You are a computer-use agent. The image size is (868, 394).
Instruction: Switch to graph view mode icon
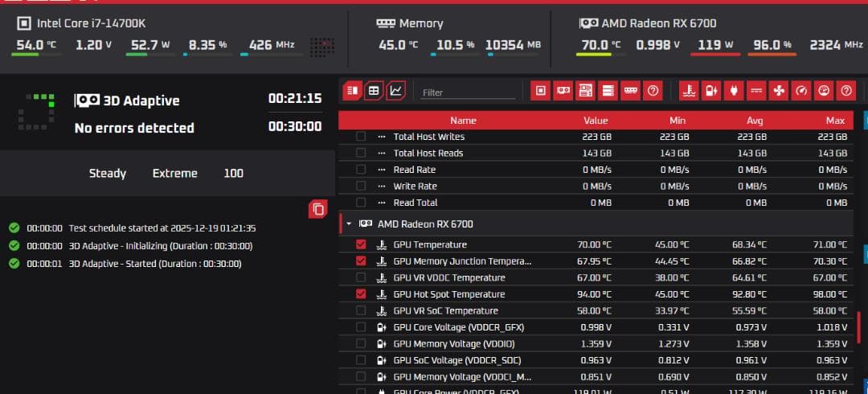pos(395,90)
